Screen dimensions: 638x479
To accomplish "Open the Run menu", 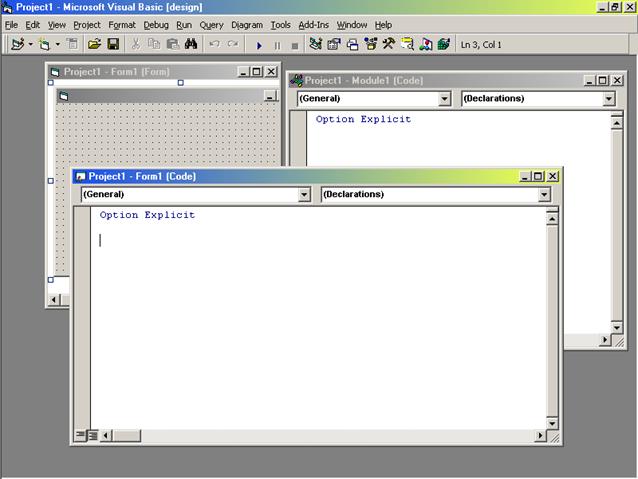I will point(184,25).
